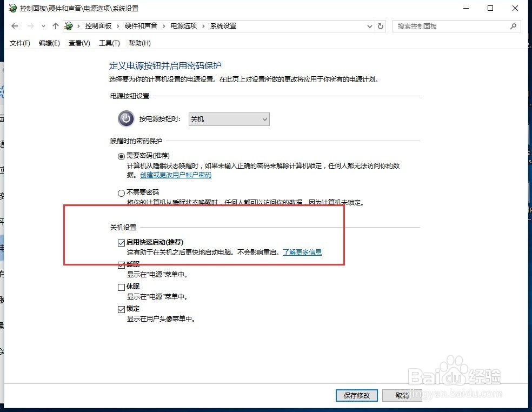
Task: Click the window title bar system icon
Action: click(x=11, y=8)
